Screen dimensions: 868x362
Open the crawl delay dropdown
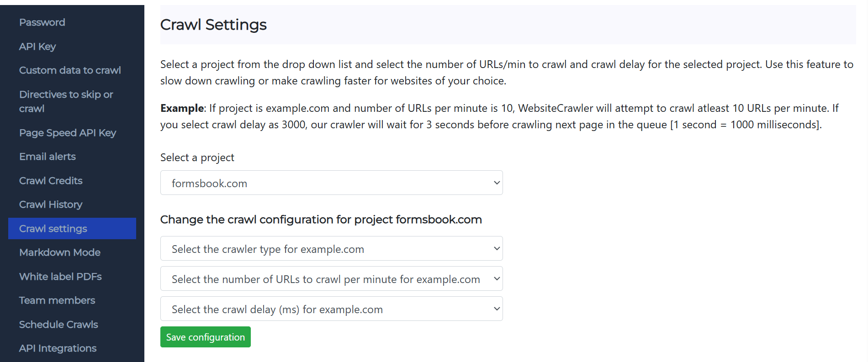[331, 309]
